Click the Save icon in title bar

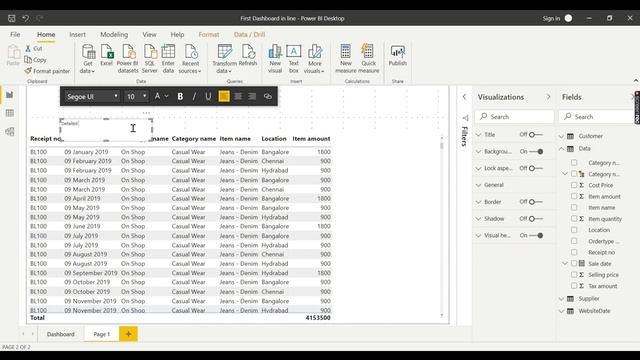(12, 18)
